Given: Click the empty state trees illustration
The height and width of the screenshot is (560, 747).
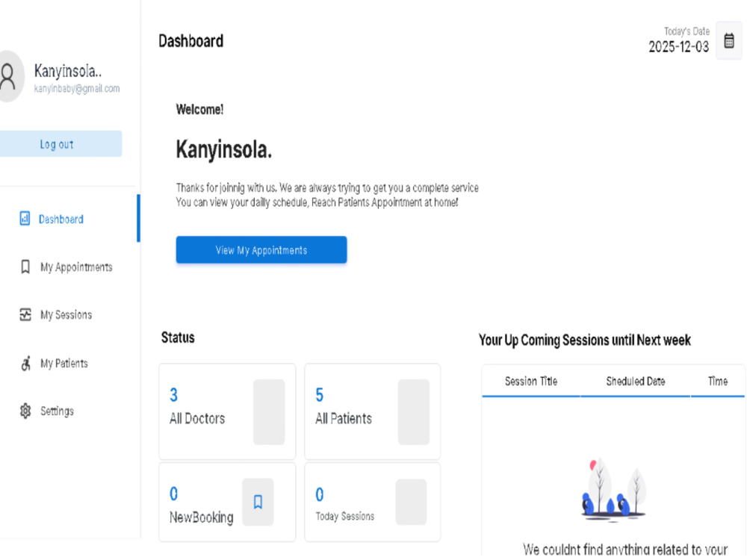Looking at the screenshot, I should 613,488.
